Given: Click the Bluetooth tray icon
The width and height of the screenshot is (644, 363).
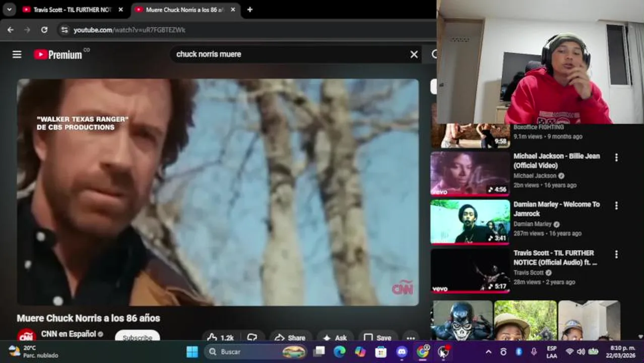Looking at the screenshot, I should tap(519, 351).
